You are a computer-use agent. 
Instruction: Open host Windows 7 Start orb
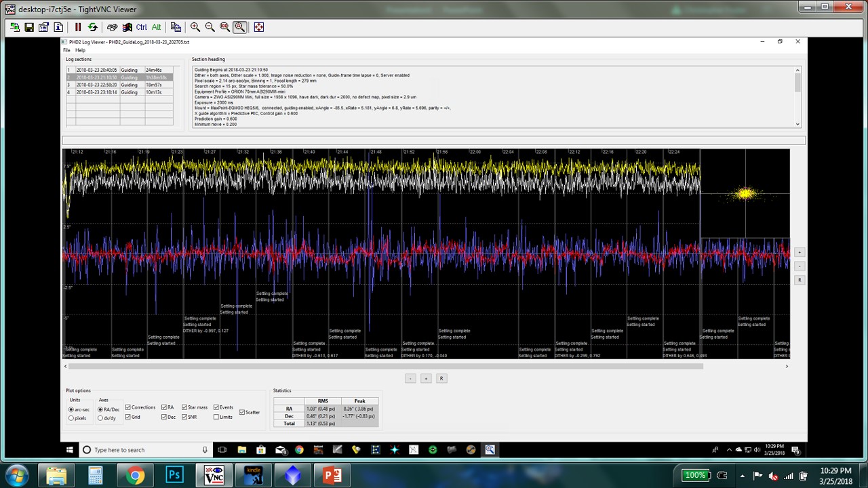pyautogui.click(x=16, y=475)
